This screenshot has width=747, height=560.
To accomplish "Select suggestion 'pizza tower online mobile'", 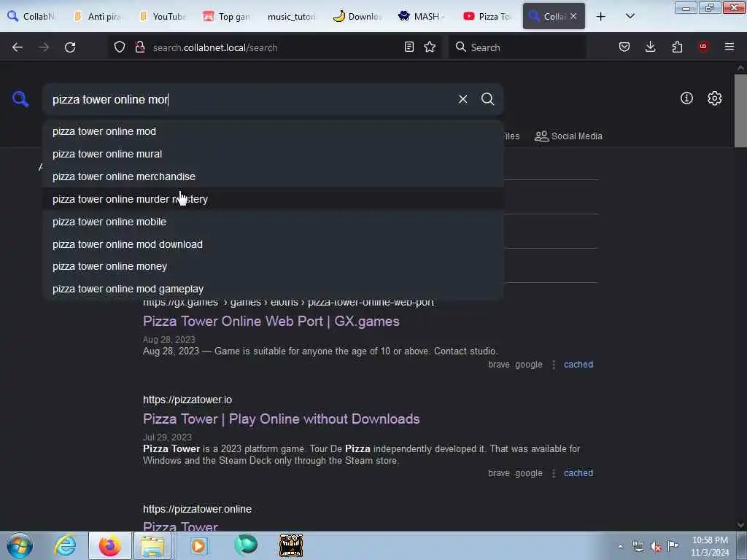I will point(273,222).
